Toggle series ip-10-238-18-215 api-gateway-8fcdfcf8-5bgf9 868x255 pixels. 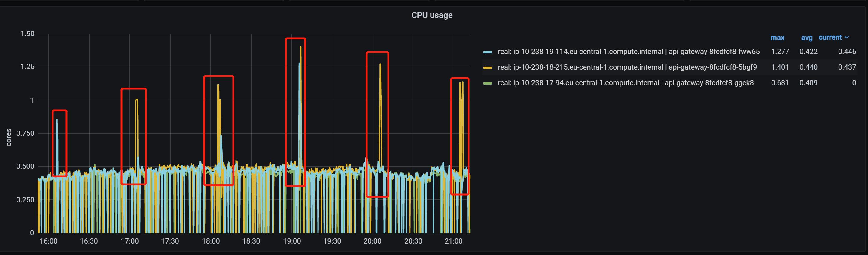(627, 67)
